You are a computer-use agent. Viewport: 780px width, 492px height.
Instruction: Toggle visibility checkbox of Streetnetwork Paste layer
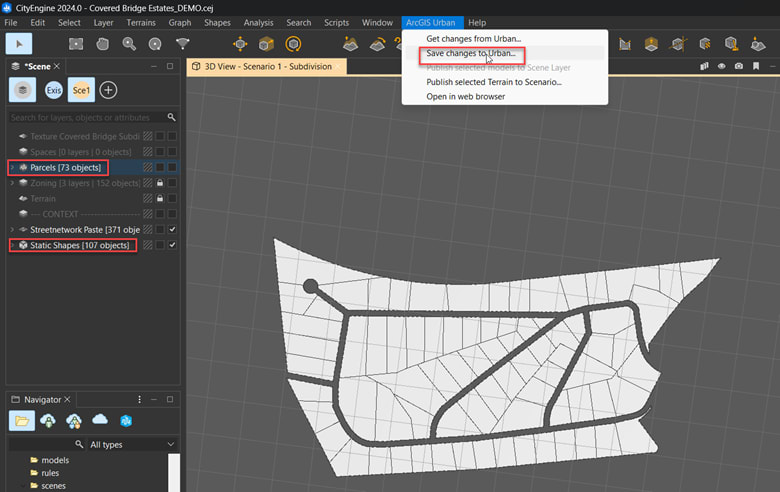tap(172, 229)
